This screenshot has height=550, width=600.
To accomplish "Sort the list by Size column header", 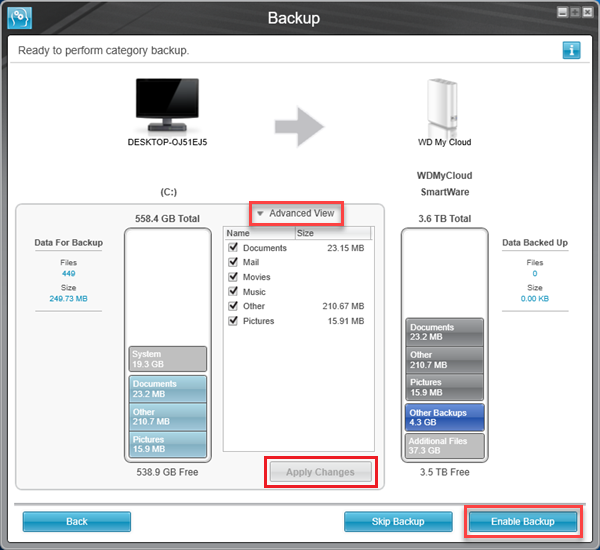I will click(333, 233).
